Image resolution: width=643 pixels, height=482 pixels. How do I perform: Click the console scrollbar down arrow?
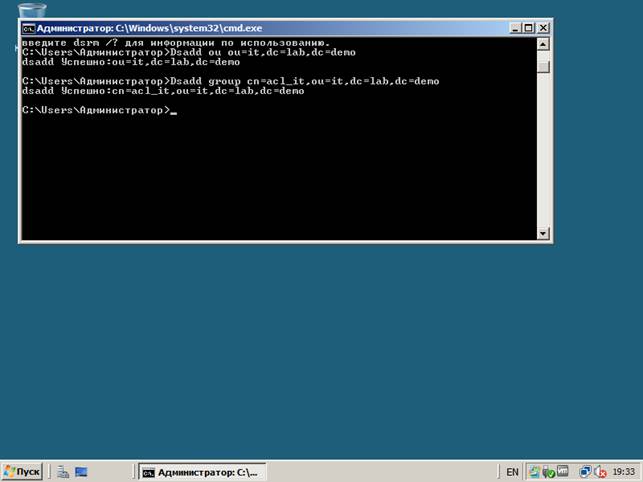[543, 233]
